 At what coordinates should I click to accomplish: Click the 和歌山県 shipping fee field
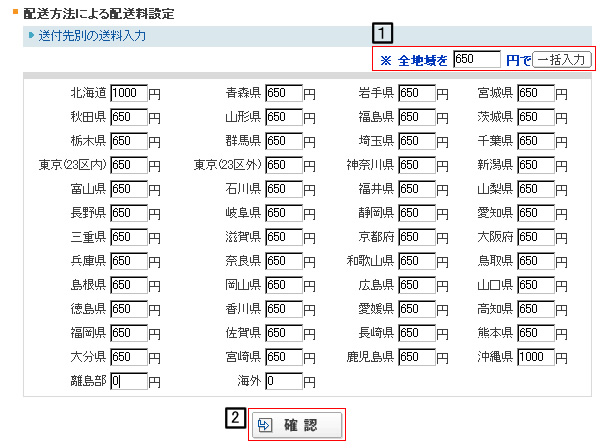click(417, 261)
